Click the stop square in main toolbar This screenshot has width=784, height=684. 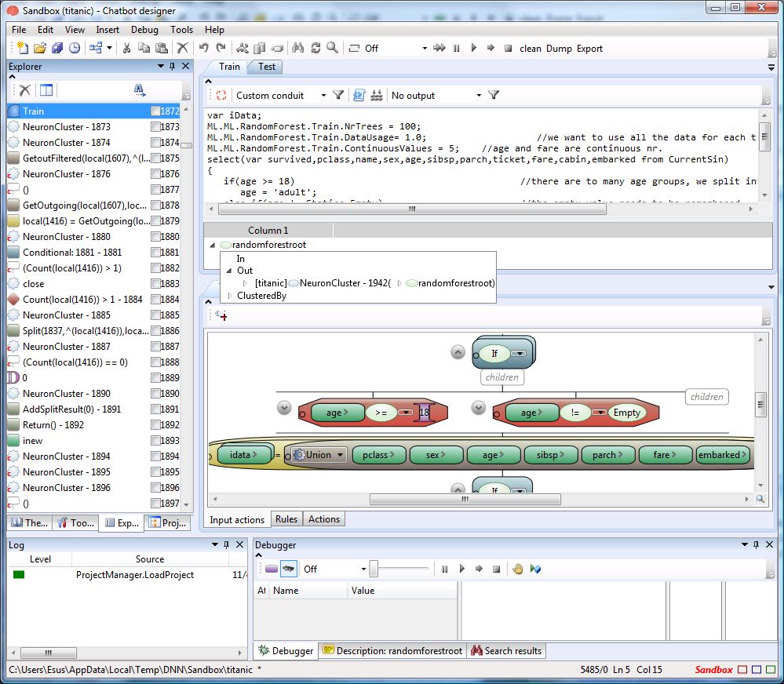[508, 48]
